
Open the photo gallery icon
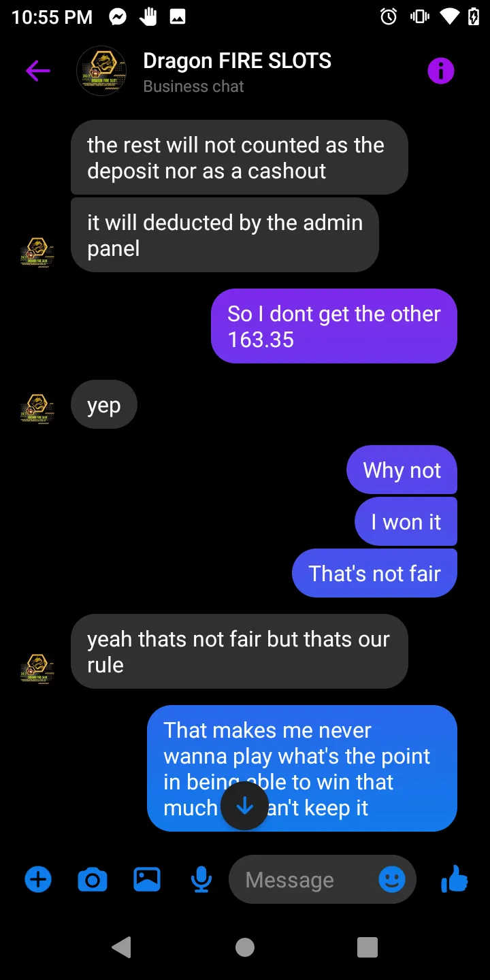(147, 879)
